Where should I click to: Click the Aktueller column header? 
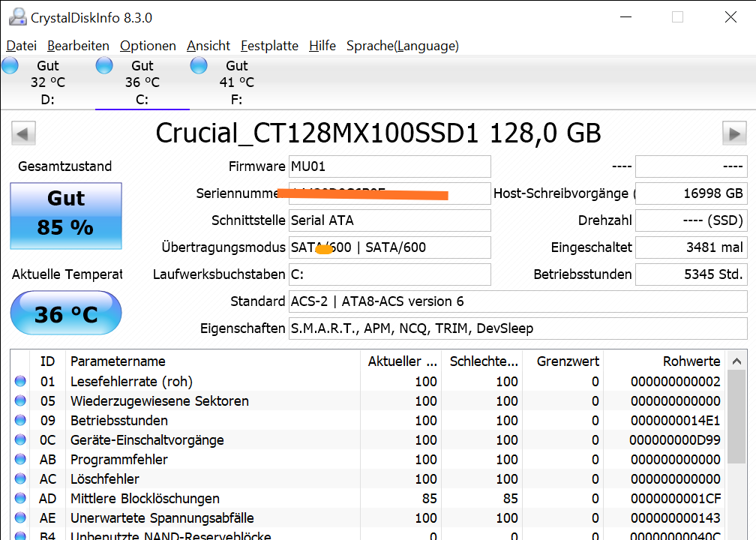point(400,361)
